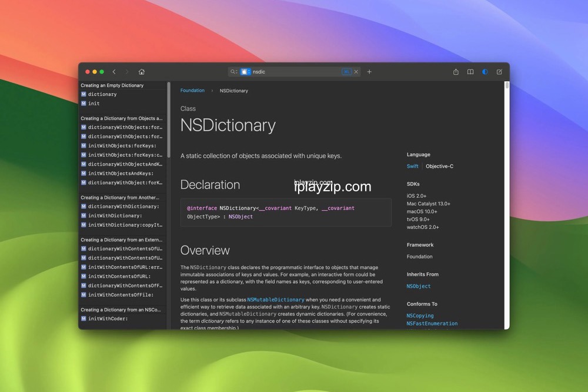Viewport: 588px width, 392px height.
Task: Clear the search field with the X icon
Action: point(356,72)
